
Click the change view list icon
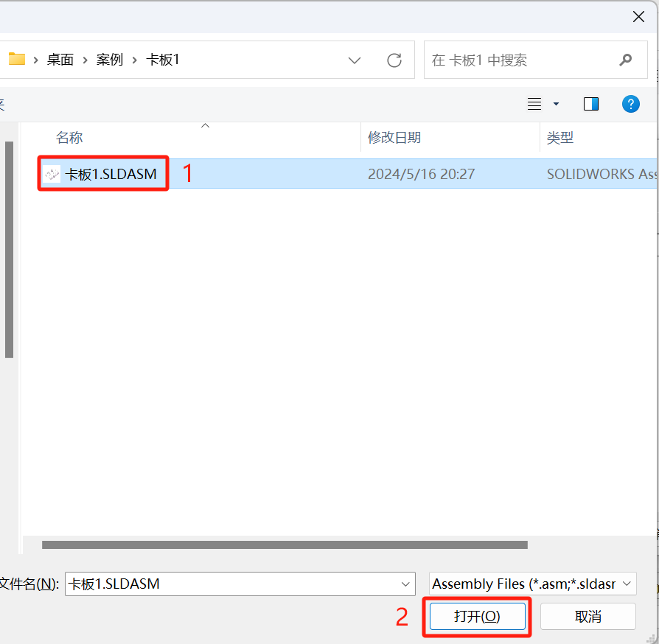pyautogui.click(x=534, y=104)
